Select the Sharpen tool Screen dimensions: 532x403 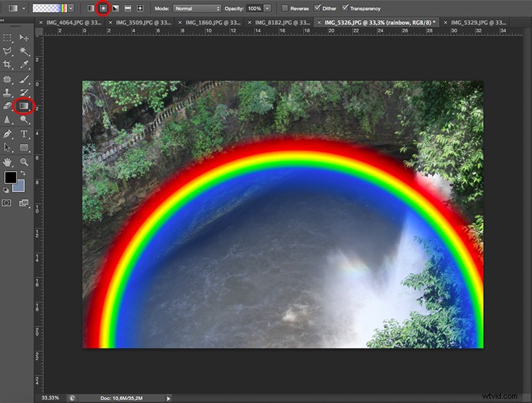point(7,119)
